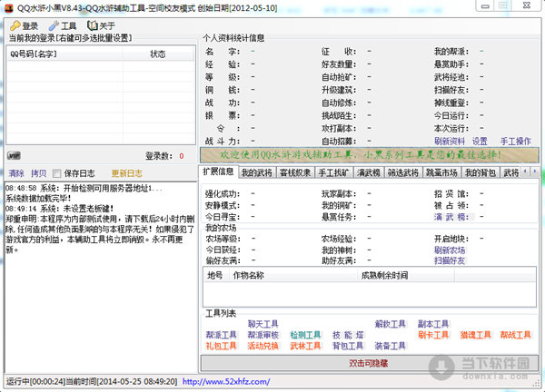The image size is (545, 392).
Task: Open the 装备工具 tool
Action: point(391,346)
